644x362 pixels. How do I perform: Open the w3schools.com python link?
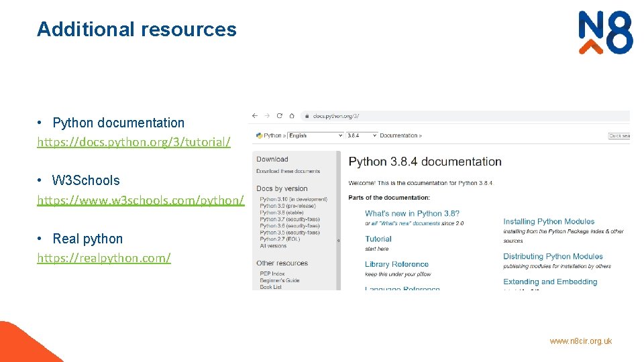[141, 200]
